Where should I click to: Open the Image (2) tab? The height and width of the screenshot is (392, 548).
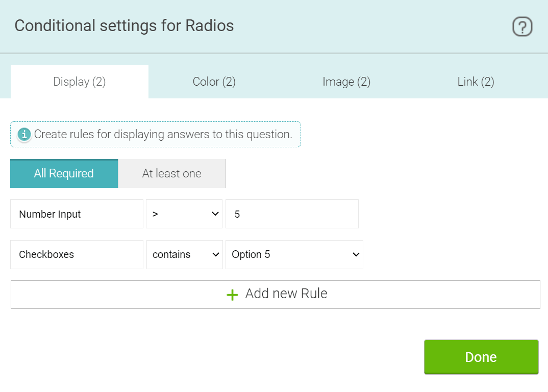(346, 82)
